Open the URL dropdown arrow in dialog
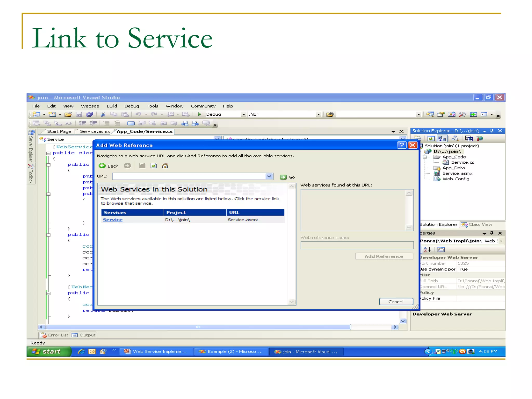 [x=269, y=176]
